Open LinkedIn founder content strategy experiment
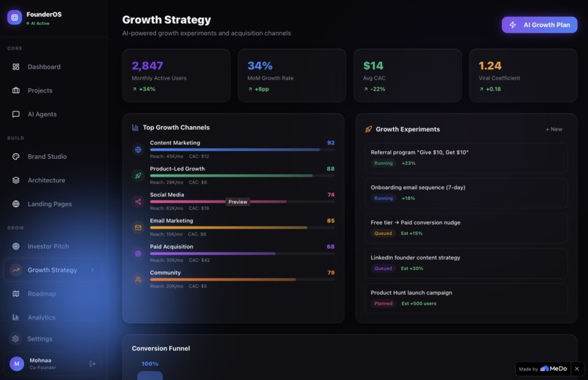 tap(465, 263)
